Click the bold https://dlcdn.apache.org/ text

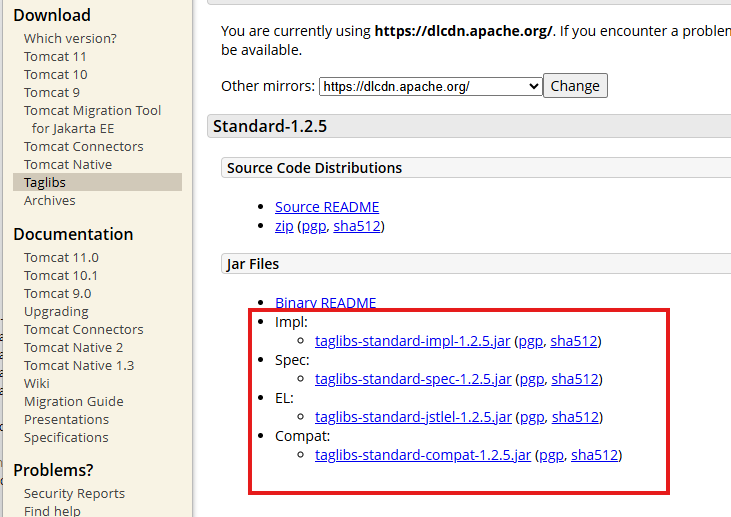pos(463,31)
